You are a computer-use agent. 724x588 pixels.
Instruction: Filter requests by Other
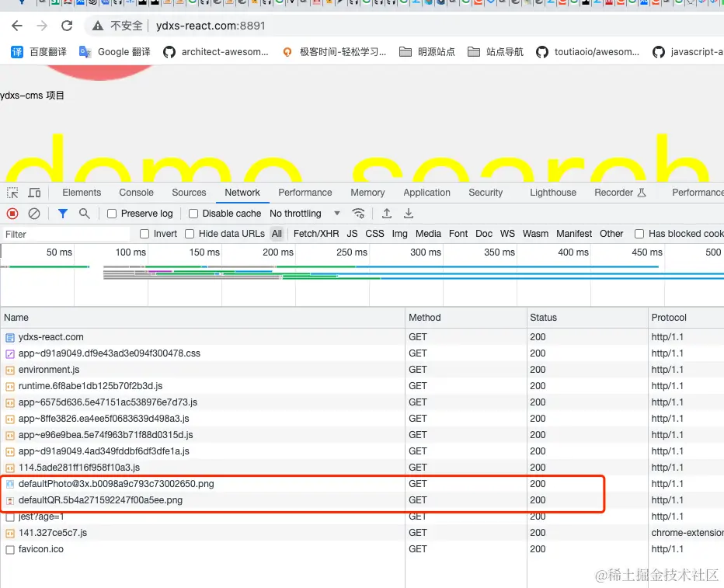[611, 234]
